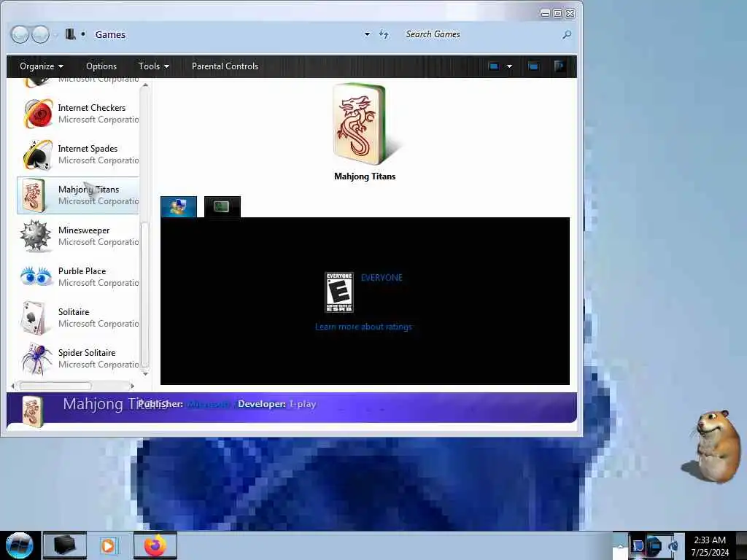Click the scroll up arrow of the game list

tap(145, 86)
